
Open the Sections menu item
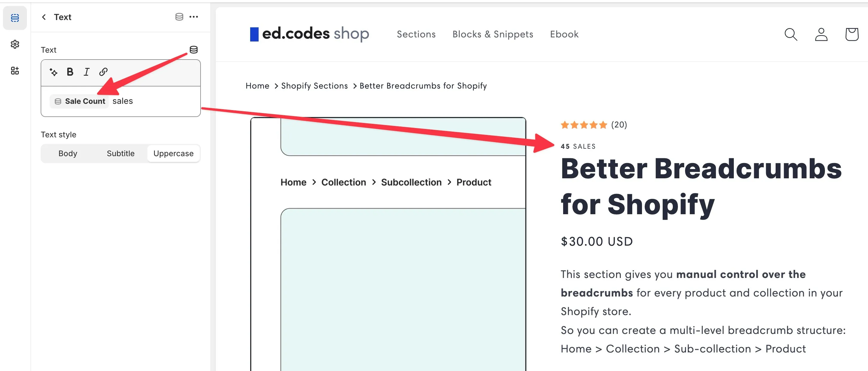pyautogui.click(x=416, y=34)
